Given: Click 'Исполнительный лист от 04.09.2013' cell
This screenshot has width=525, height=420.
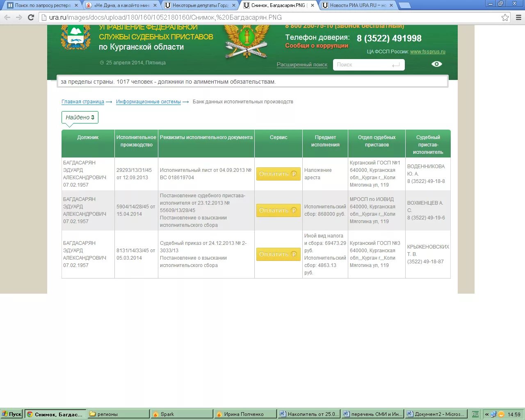Looking at the screenshot, I should coord(205,174).
